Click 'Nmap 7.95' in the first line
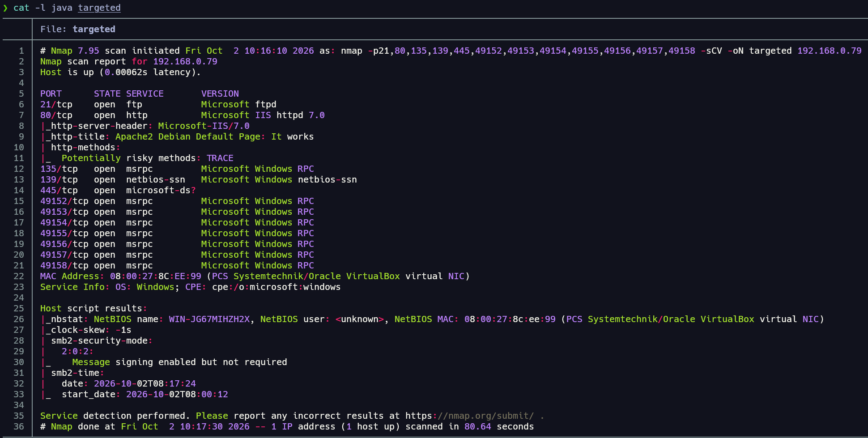Image resolution: width=868 pixels, height=438 pixels. coord(75,51)
